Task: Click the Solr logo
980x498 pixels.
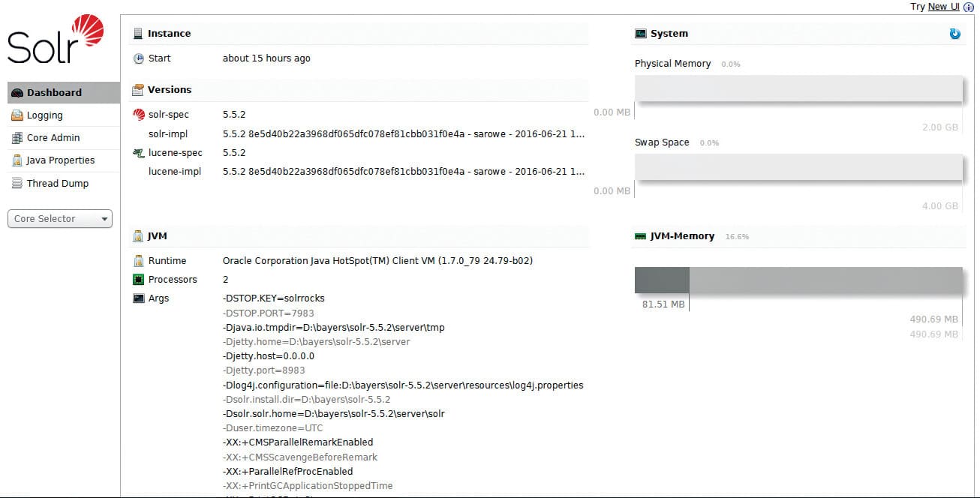Action: (56, 40)
